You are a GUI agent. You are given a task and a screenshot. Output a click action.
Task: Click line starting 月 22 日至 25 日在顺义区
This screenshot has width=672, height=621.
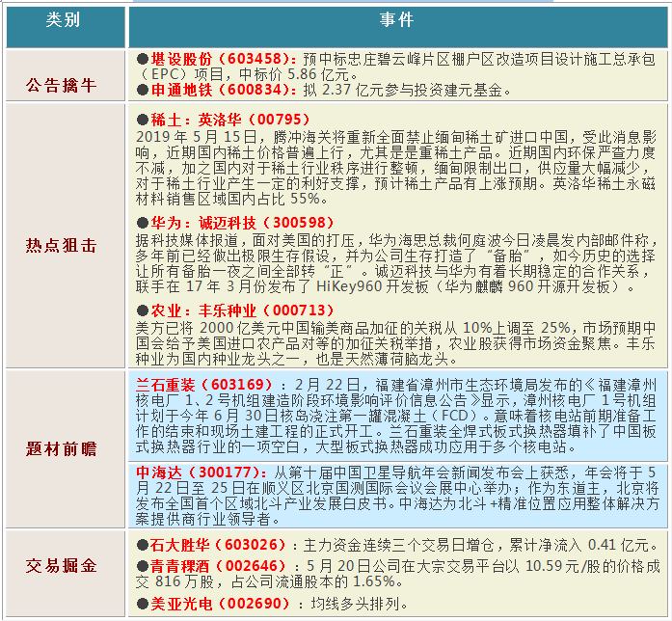click(397, 488)
